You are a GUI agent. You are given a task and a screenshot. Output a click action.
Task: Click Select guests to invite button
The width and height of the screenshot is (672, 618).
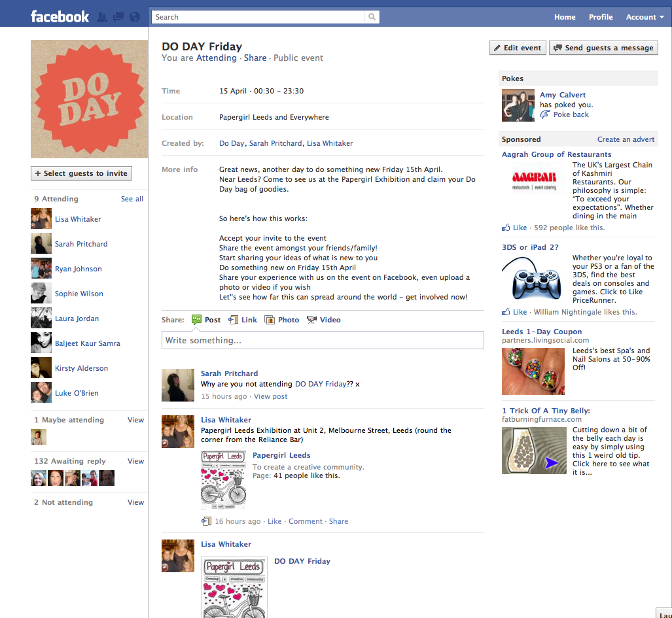(x=81, y=173)
